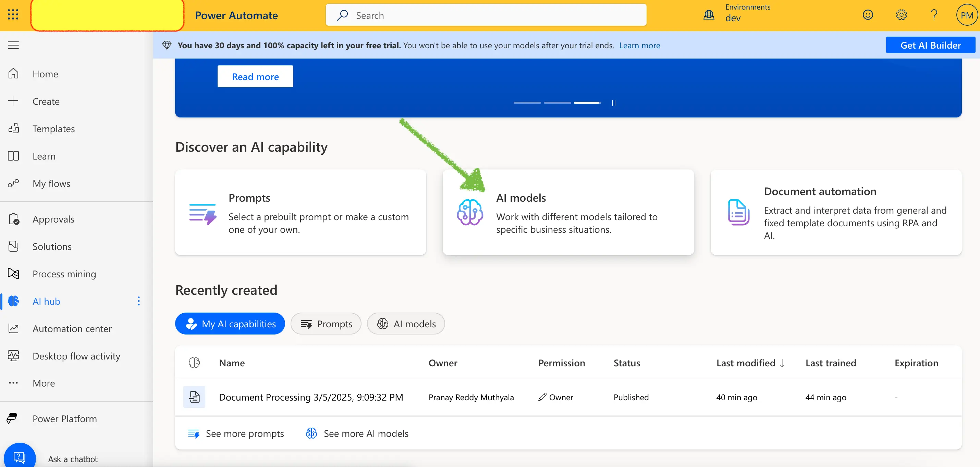This screenshot has width=980, height=467.
Task: Click owner Pranay Reddy Muthyala cell
Action: coord(471,397)
